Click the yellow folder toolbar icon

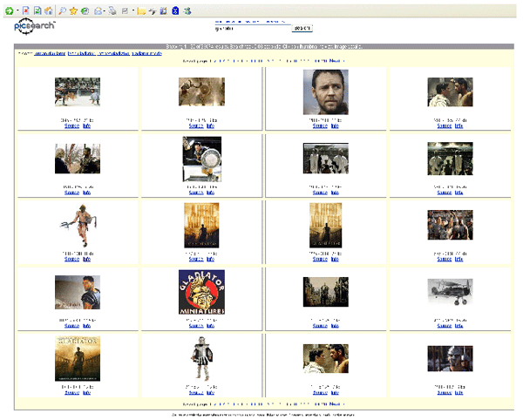click(x=141, y=11)
